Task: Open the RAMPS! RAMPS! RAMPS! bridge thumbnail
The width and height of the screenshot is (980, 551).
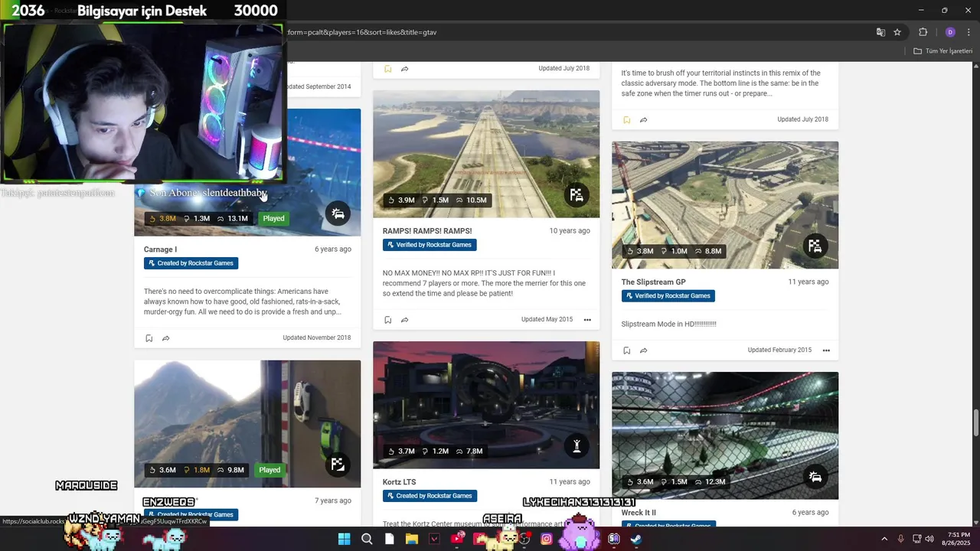Action: point(486,154)
